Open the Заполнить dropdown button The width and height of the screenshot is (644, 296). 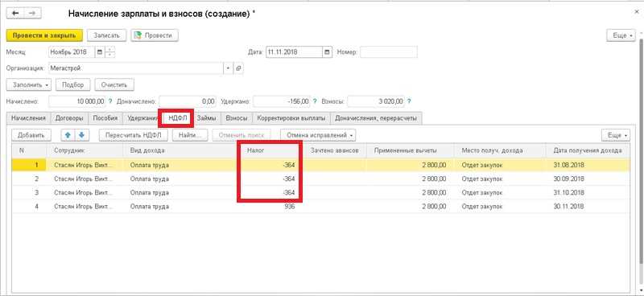coord(29,85)
